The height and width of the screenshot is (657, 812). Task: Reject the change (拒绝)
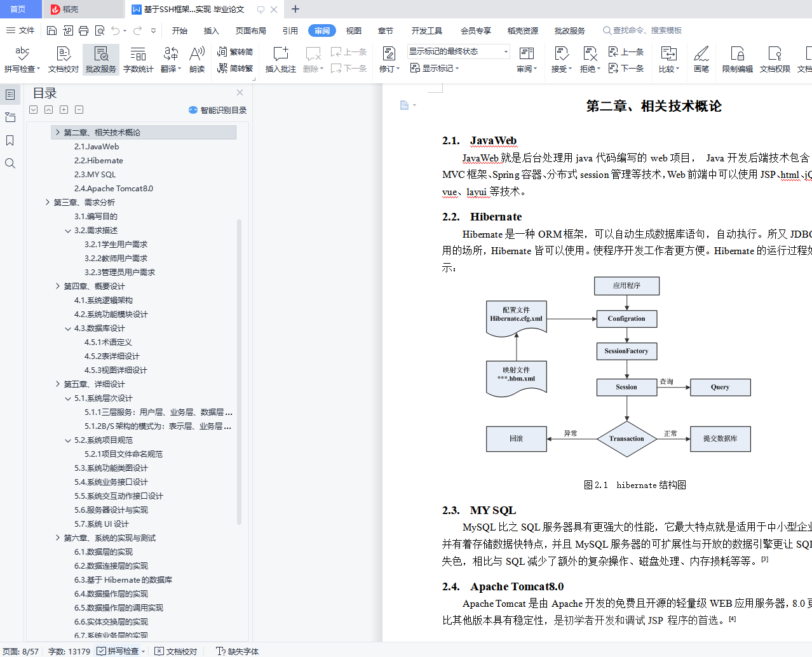click(x=590, y=60)
